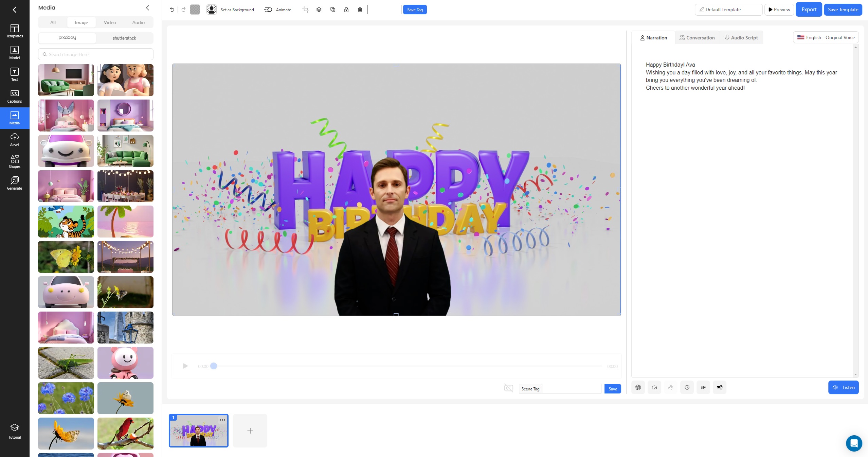Click the duplicate element icon

333,10
